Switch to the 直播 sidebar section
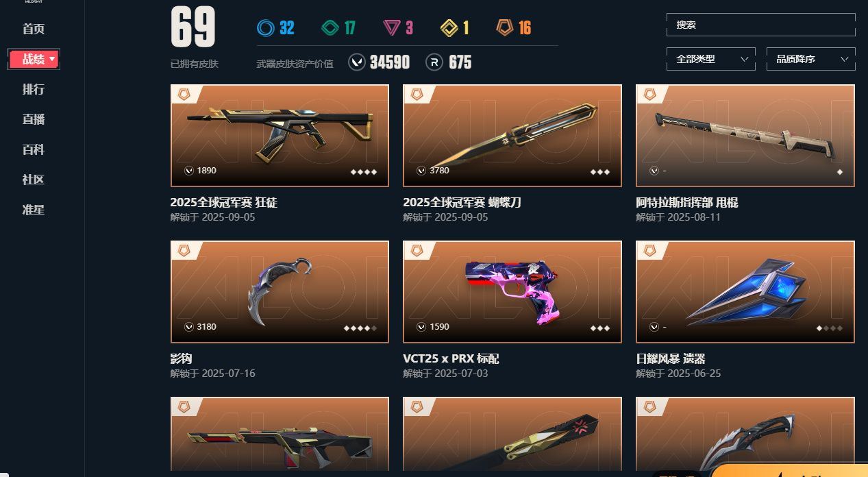This screenshot has height=477, width=868. [x=34, y=119]
